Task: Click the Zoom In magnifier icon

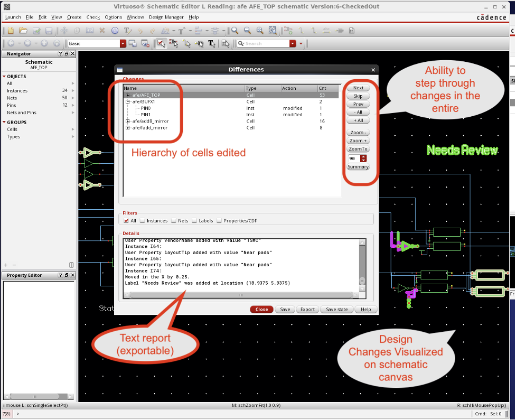Action: 234,31
